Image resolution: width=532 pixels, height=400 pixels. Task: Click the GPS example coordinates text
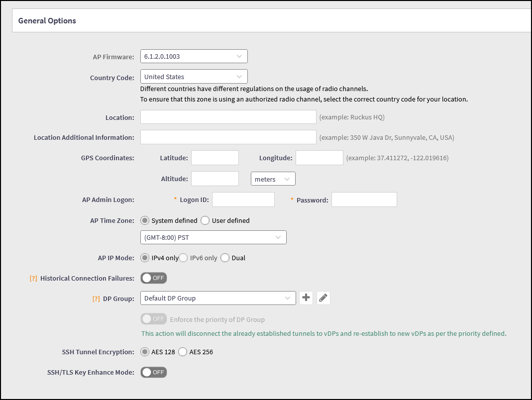pos(397,158)
